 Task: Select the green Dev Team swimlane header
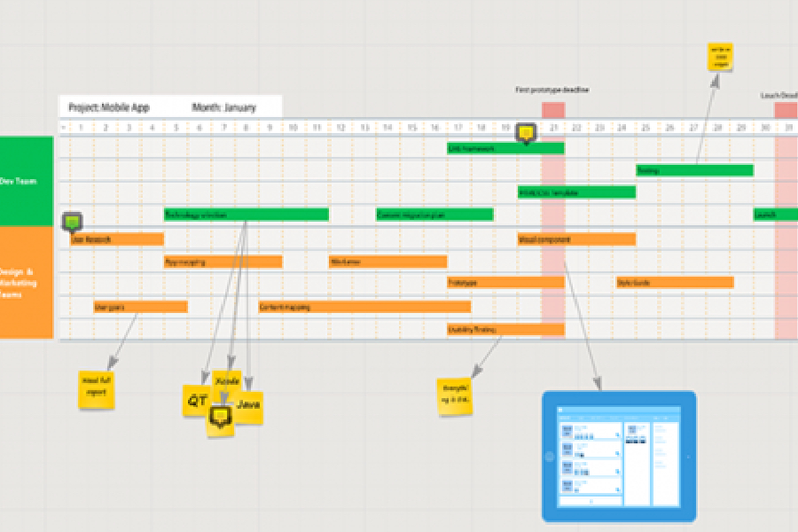(27, 181)
